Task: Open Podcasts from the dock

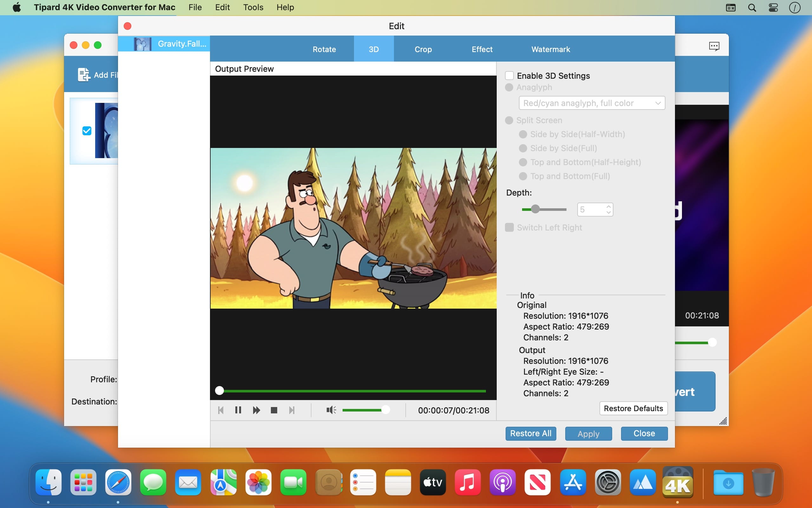Action: tap(503, 483)
